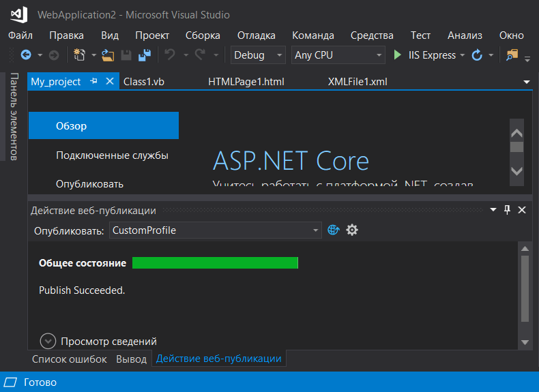Image resolution: width=539 pixels, height=392 pixels.
Task: Expand the Панель элементов side panel
Action: point(13,117)
